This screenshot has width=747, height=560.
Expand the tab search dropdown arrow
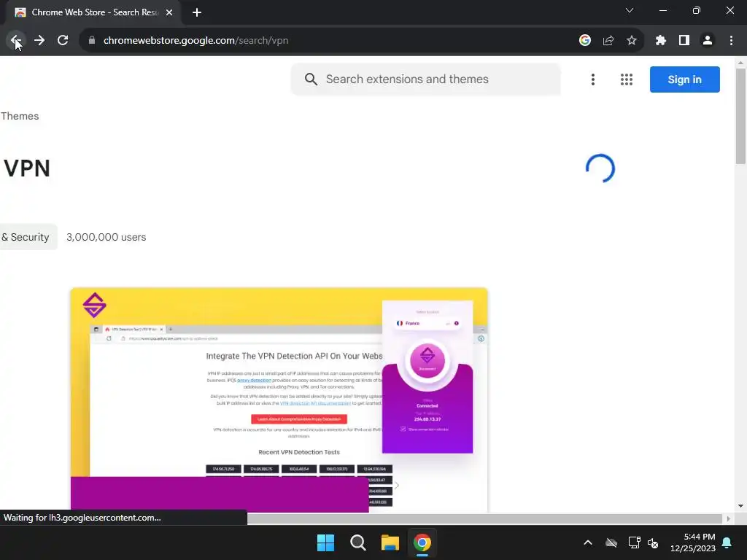(630, 10)
